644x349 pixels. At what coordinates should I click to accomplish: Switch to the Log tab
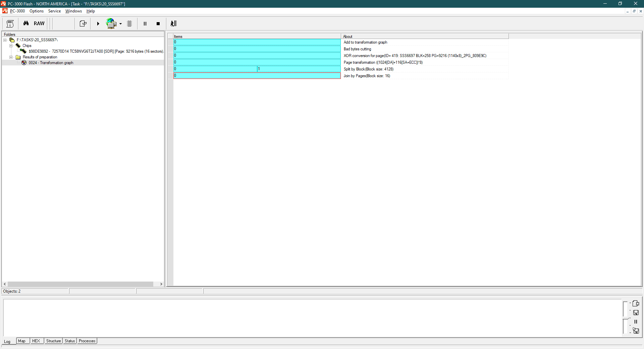tap(7, 341)
